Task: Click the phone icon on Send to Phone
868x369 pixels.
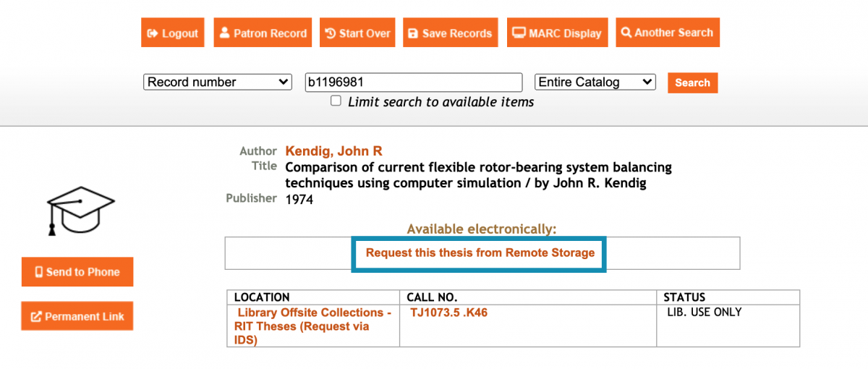Action: coord(39,272)
